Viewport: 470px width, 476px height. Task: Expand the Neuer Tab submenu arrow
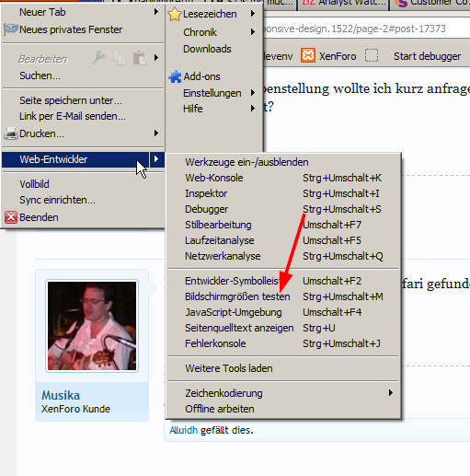coord(156,12)
